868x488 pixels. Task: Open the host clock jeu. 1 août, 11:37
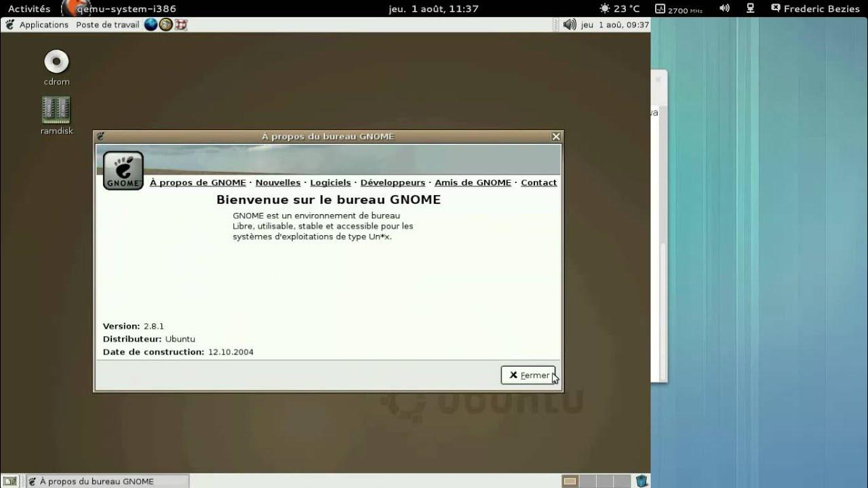[x=433, y=9]
